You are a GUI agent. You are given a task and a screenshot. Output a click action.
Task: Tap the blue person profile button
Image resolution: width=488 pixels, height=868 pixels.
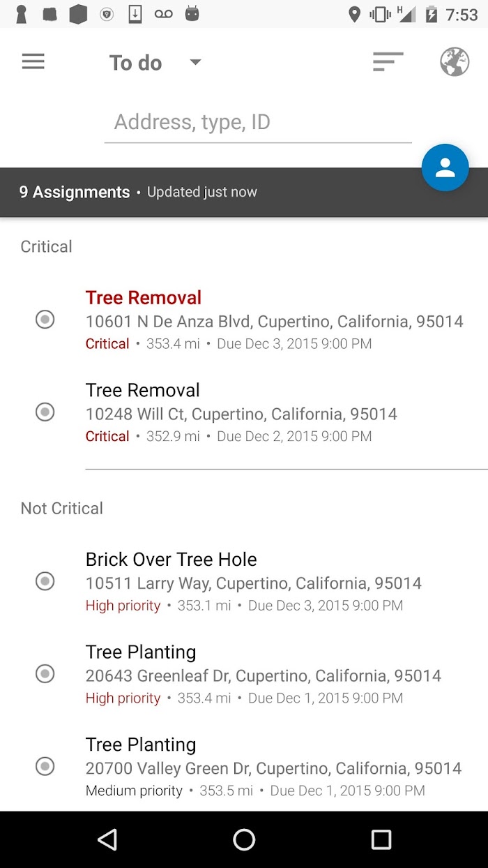tap(445, 167)
